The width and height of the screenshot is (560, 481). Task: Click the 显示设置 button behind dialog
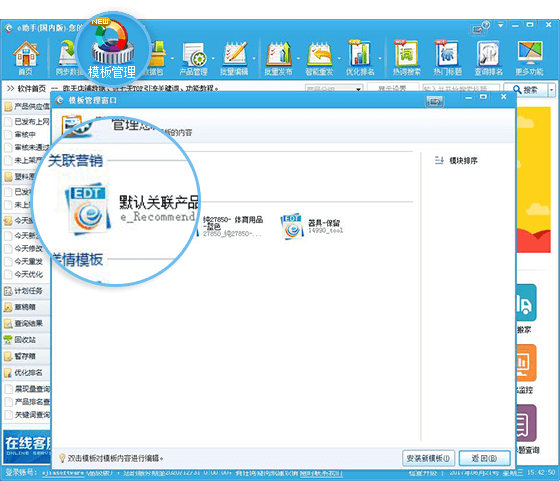(392, 88)
